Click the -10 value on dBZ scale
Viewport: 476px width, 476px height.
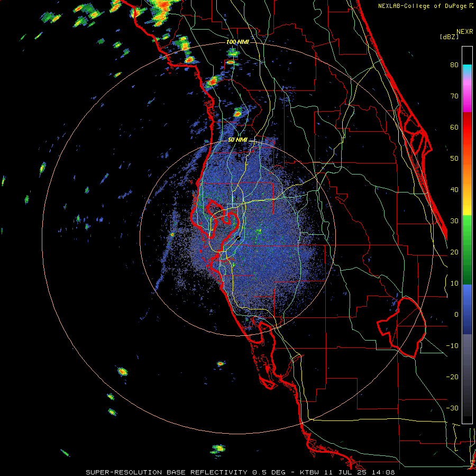(x=452, y=346)
